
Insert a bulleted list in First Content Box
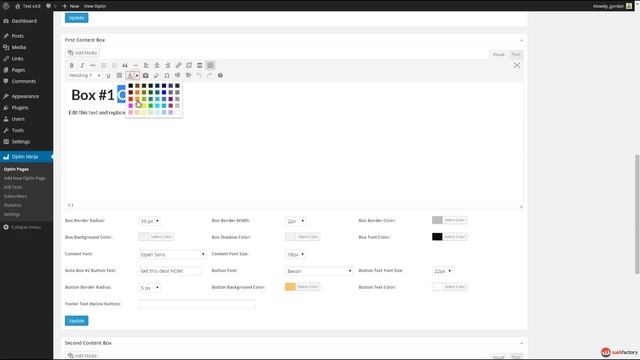click(103, 65)
